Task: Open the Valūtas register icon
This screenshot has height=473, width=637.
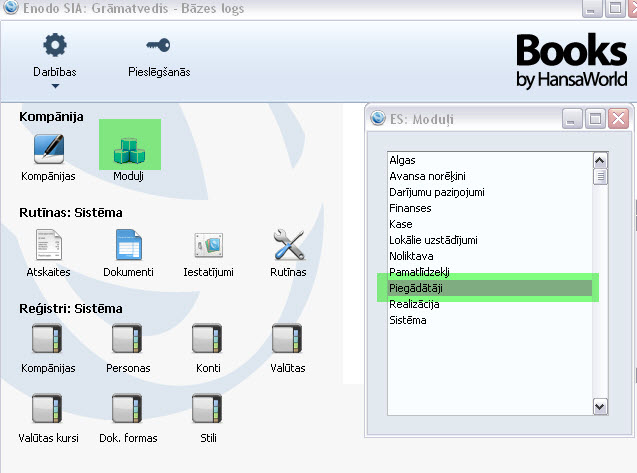Action: (x=287, y=338)
